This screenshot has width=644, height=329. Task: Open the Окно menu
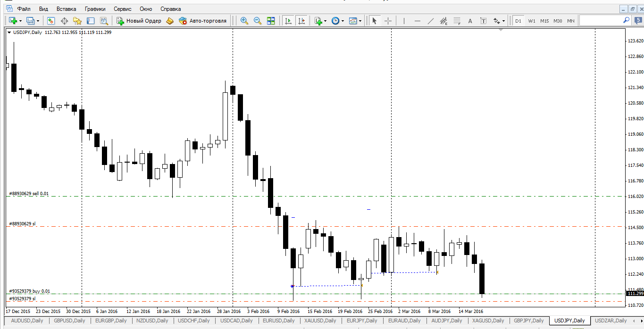tap(146, 9)
